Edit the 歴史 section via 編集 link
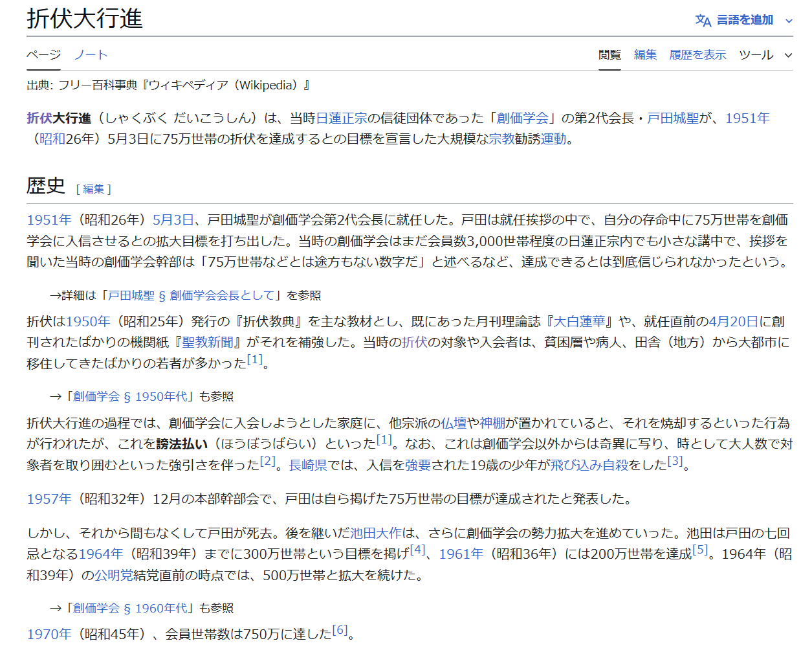This screenshot has width=812, height=663. pos(94,189)
